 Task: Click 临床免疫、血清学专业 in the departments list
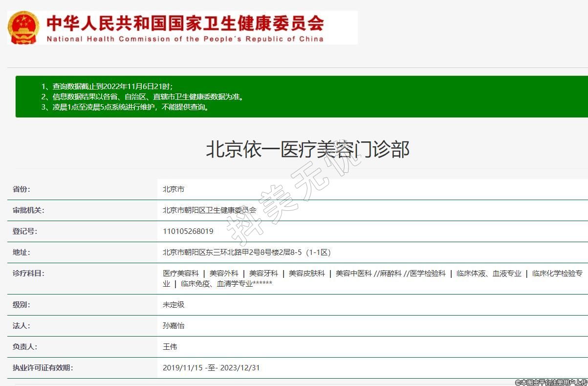[217, 284]
